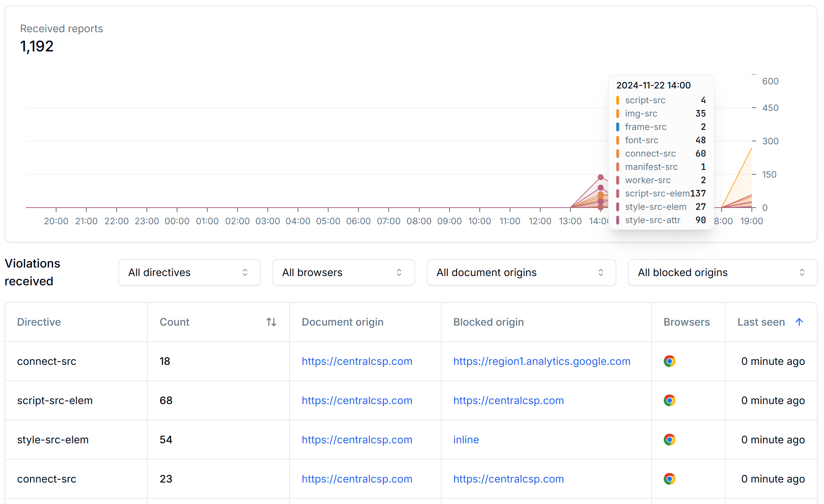Viewport: 824px width, 504px height.
Task: Click the worker-src legend entry in tooltip
Action: tap(661, 180)
